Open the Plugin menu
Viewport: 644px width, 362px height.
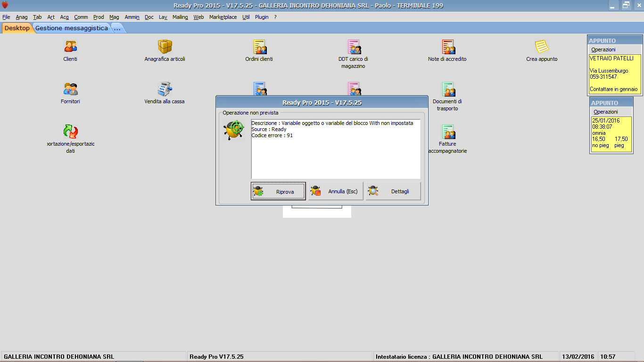(x=262, y=17)
